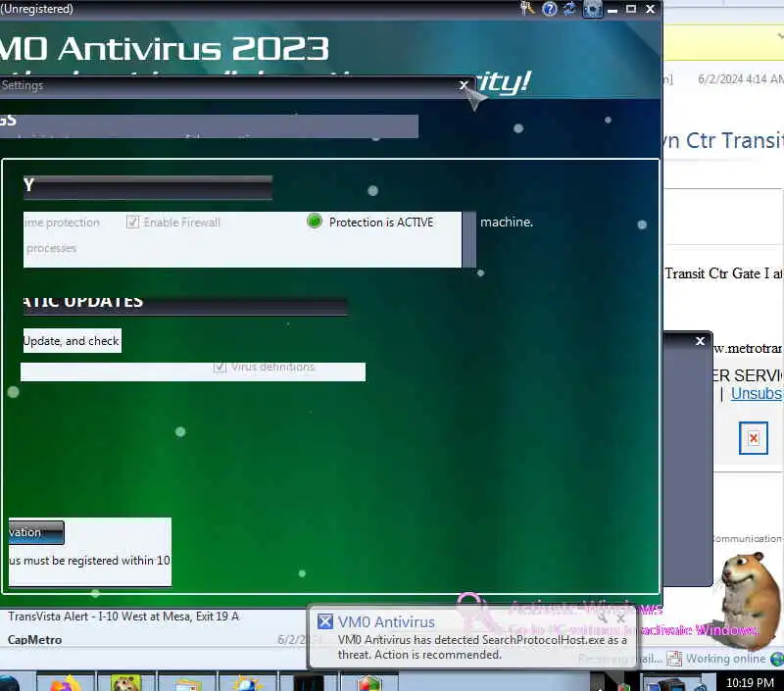Click the Activation button
This screenshot has width=784, height=691.
36,532
